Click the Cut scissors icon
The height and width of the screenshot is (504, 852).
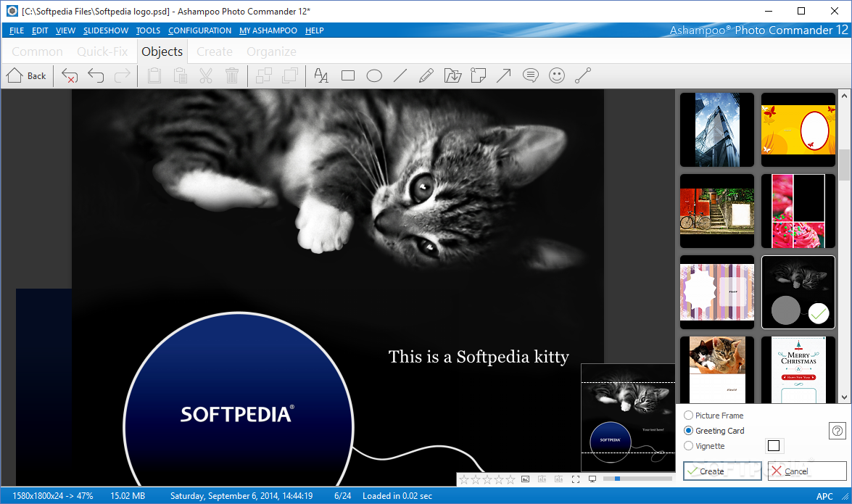tap(206, 75)
